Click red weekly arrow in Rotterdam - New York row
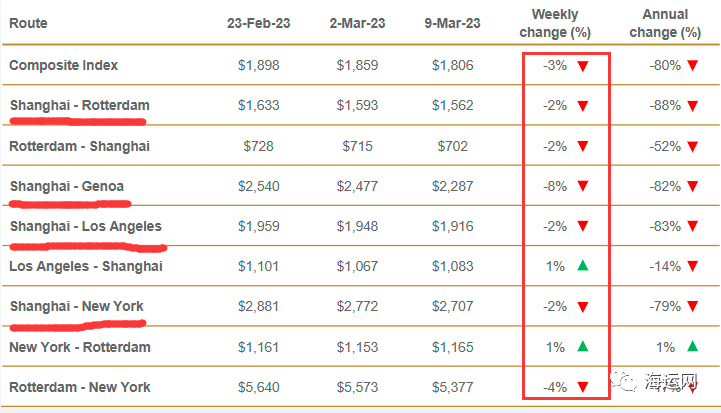This screenshot has width=721, height=413. coord(583,388)
